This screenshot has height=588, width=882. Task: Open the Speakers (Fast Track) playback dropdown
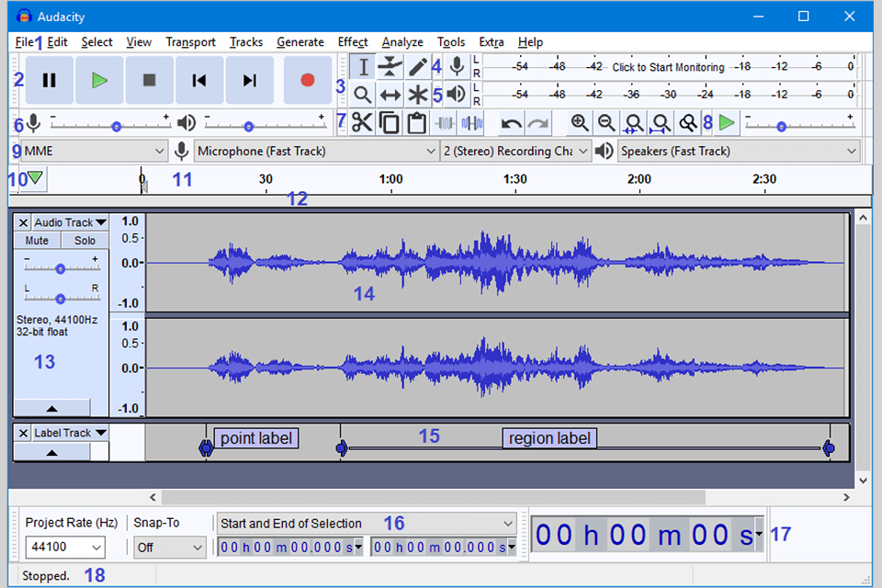click(x=739, y=152)
